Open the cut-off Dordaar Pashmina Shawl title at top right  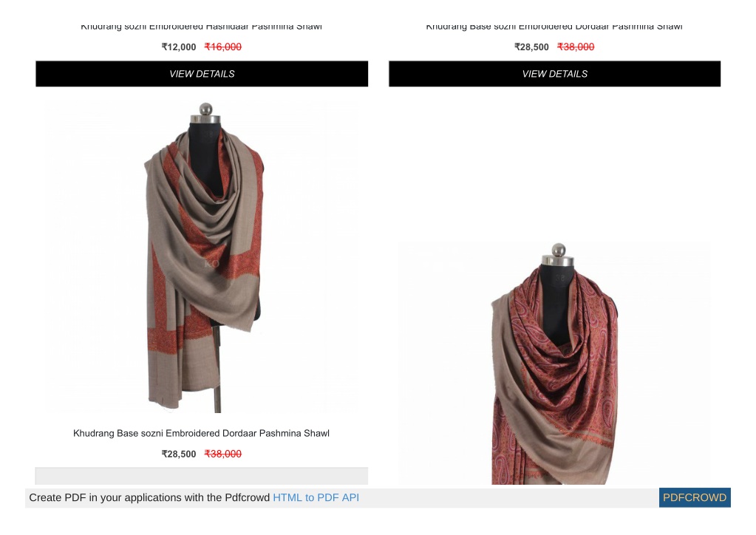coord(554,27)
